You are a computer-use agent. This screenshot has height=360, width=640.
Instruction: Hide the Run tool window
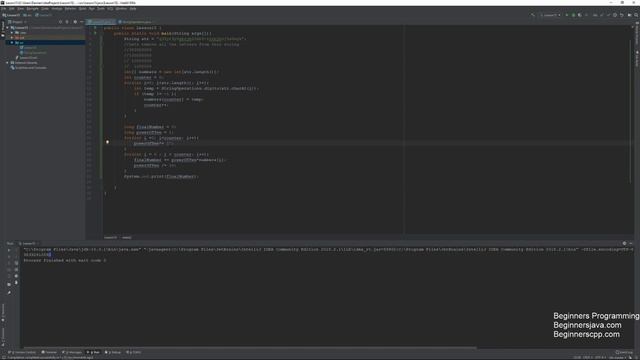631,243
